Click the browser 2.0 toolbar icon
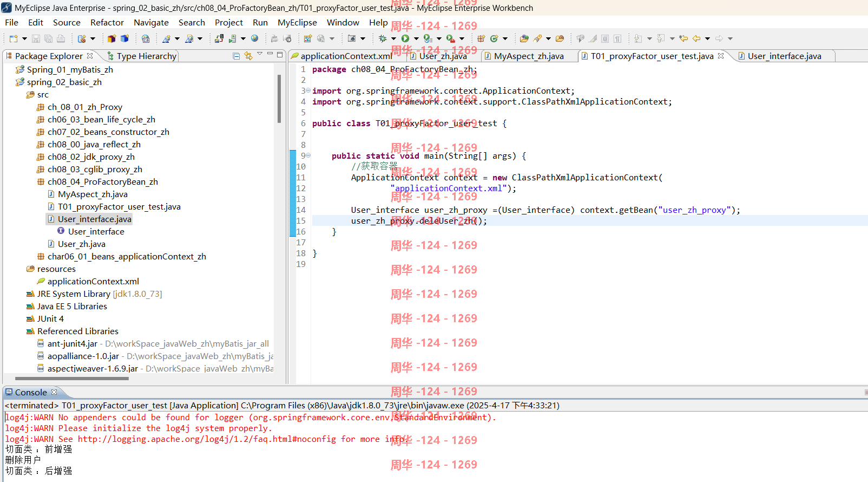868x482 pixels. (x=146, y=38)
